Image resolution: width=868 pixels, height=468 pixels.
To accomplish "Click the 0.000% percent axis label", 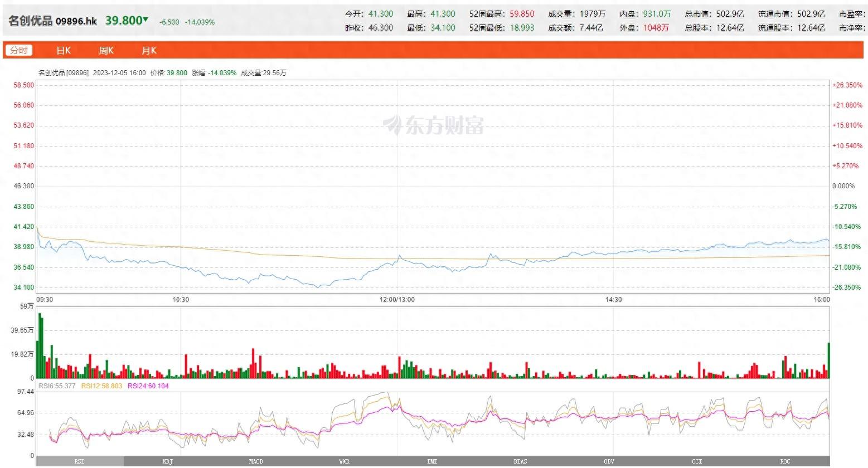I will (843, 186).
